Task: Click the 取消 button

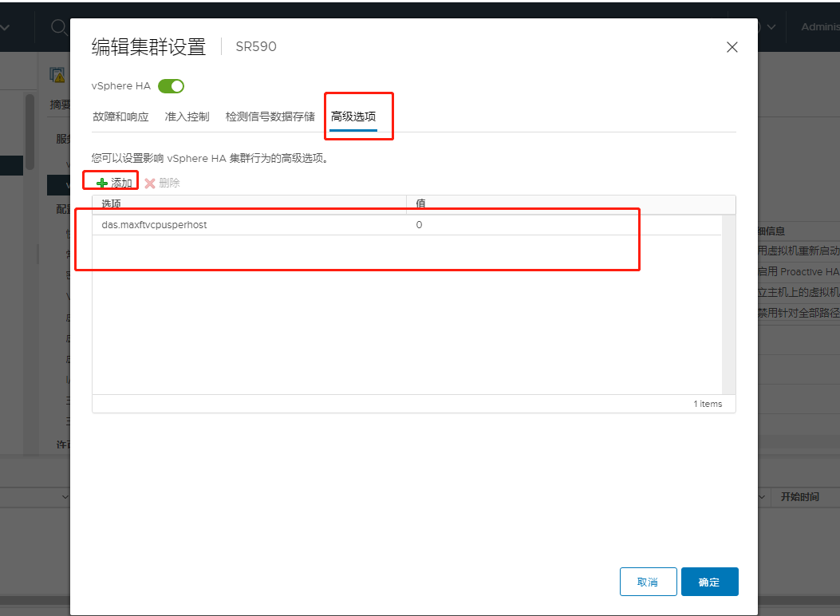Action: pos(648,582)
